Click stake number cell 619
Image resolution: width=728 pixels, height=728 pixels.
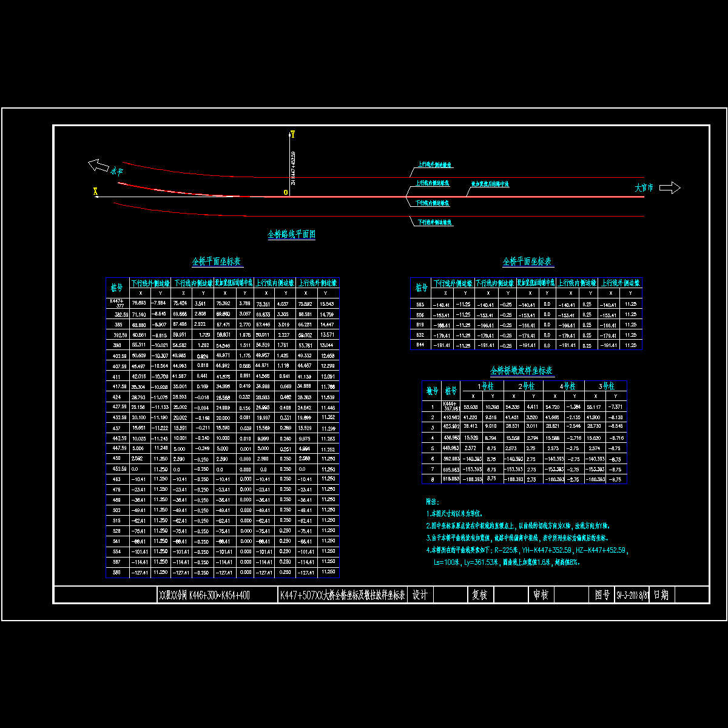(420, 325)
